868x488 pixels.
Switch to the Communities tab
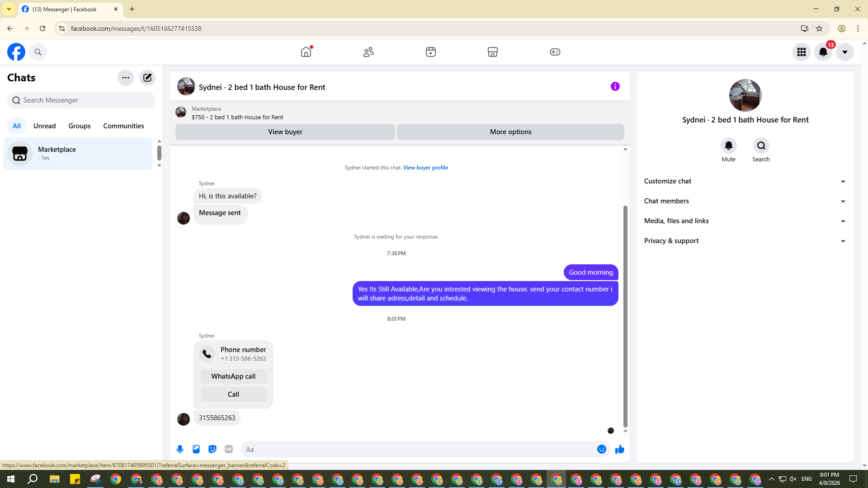(x=123, y=126)
